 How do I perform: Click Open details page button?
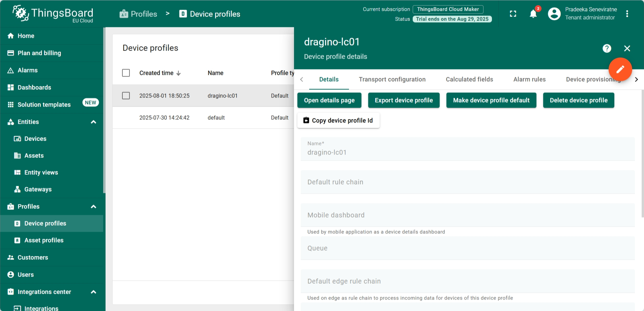(329, 100)
